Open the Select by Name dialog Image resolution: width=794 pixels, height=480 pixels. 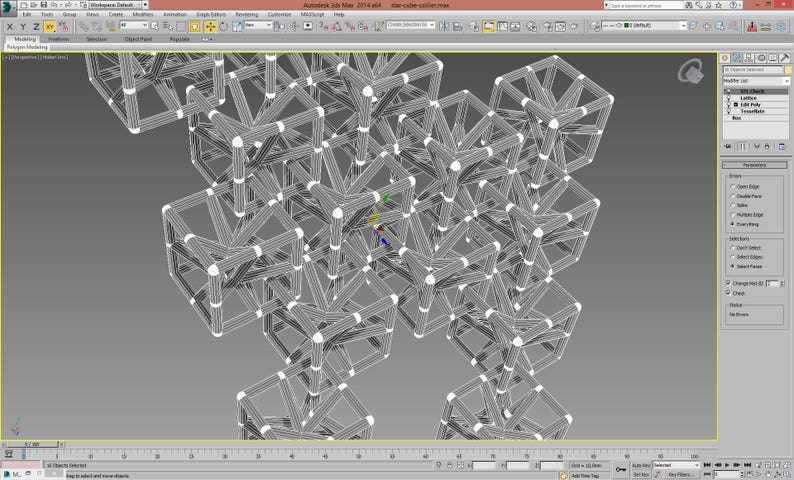click(168, 26)
